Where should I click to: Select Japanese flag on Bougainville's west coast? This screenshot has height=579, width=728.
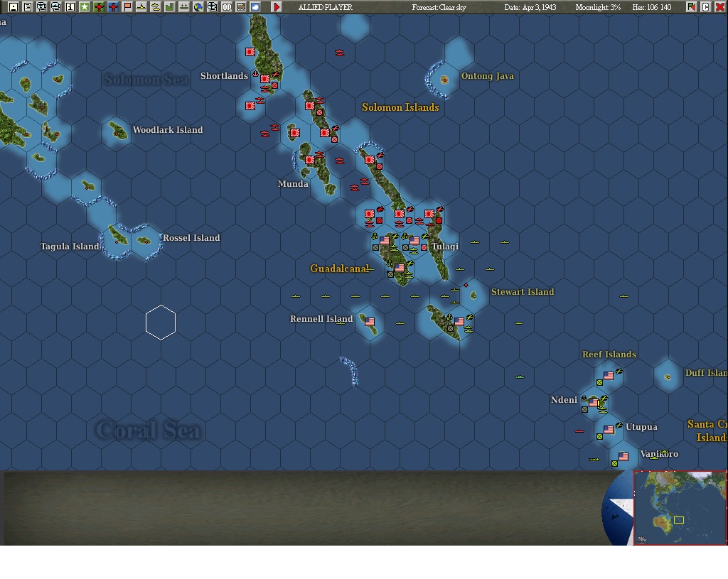point(250,52)
